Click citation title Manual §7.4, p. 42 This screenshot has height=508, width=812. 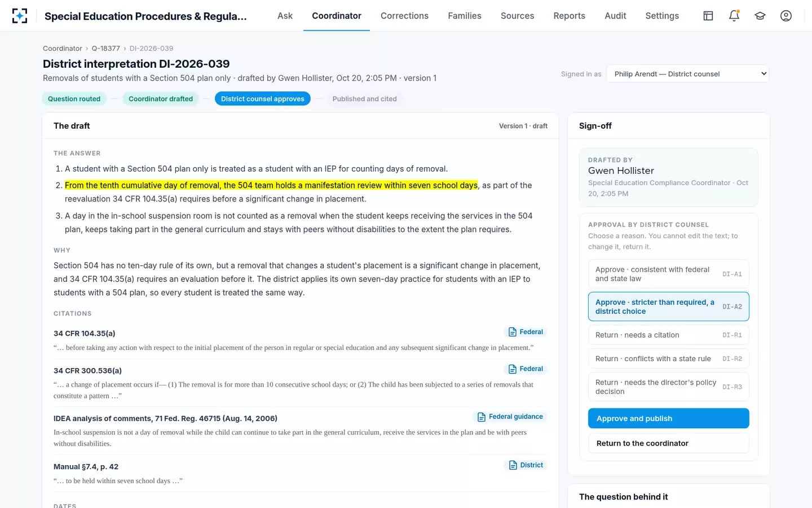pos(86,467)
